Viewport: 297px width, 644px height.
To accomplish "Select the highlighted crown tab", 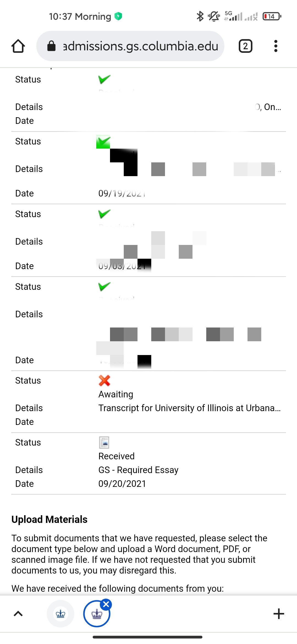I will (97, 614).
